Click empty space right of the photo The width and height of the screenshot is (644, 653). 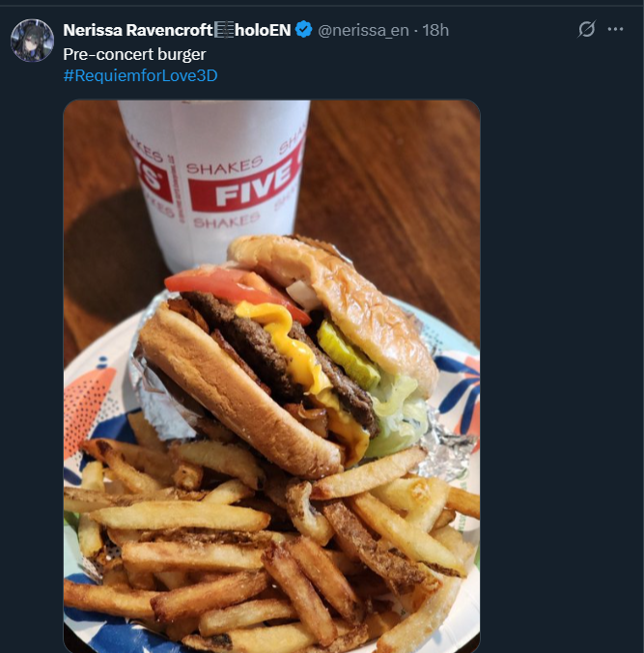(x=562, y=375)
